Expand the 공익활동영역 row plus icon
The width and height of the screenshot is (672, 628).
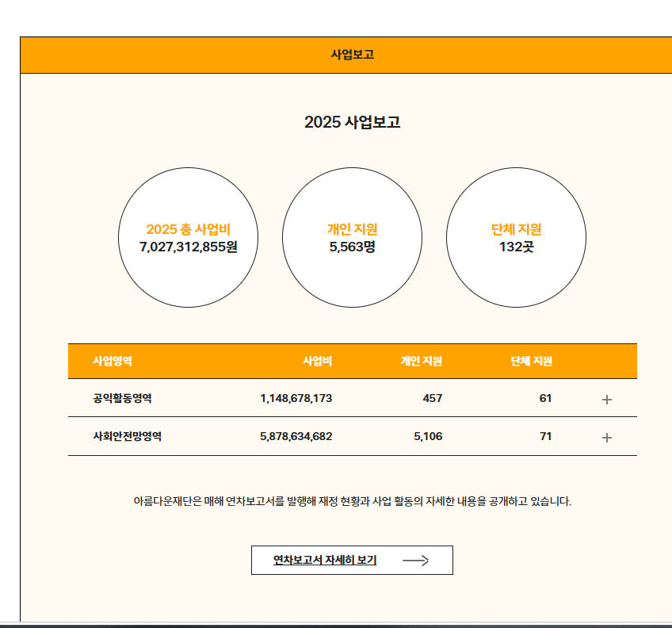tap(606, 400)
